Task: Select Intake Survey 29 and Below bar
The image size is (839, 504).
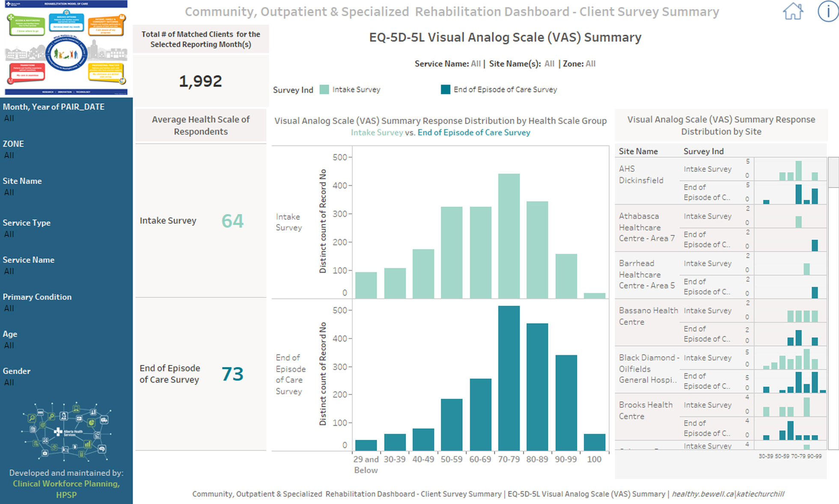Action: tap(366, 285)
